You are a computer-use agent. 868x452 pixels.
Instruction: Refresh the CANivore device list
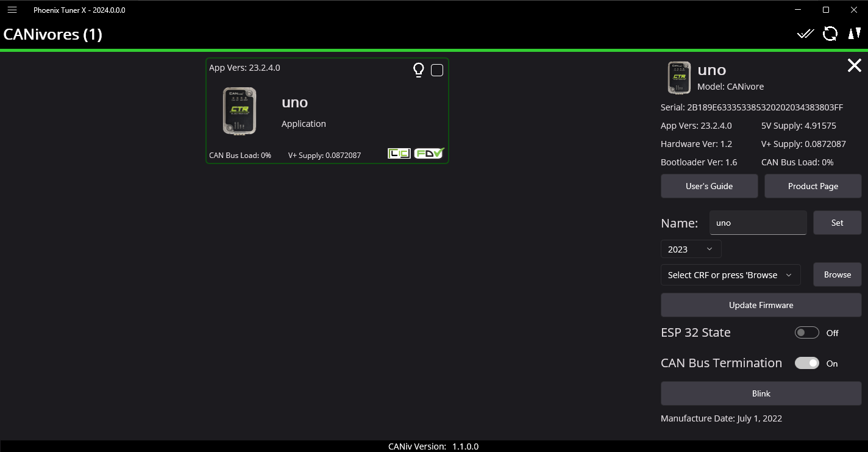(x=830, y=34)
